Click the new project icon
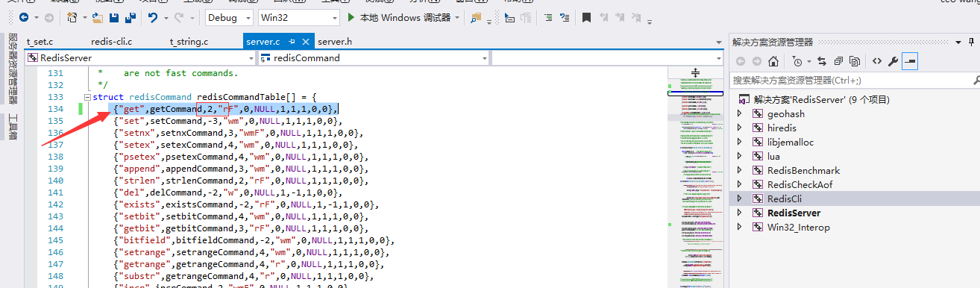The height and width of the screenshot is (288, 980). pyautogui.click(x=72, y=17)
